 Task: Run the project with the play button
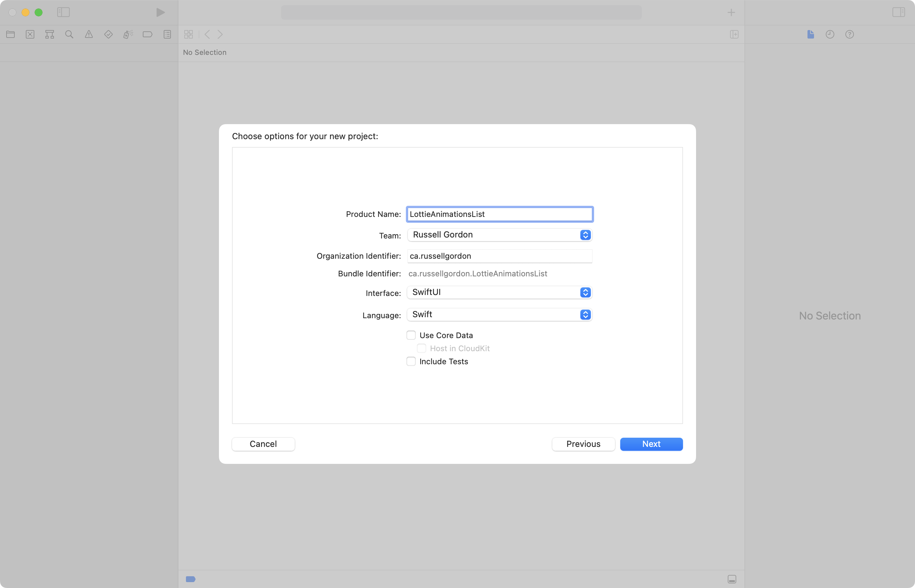pos(160,12)
